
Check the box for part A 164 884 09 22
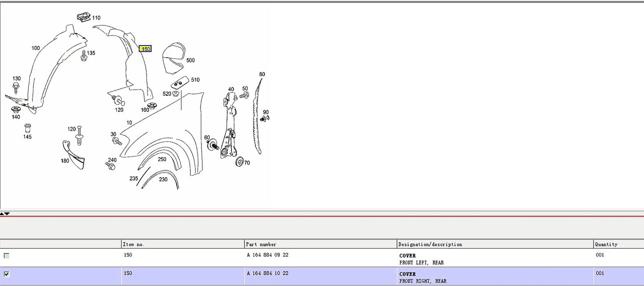pos(7,256)
